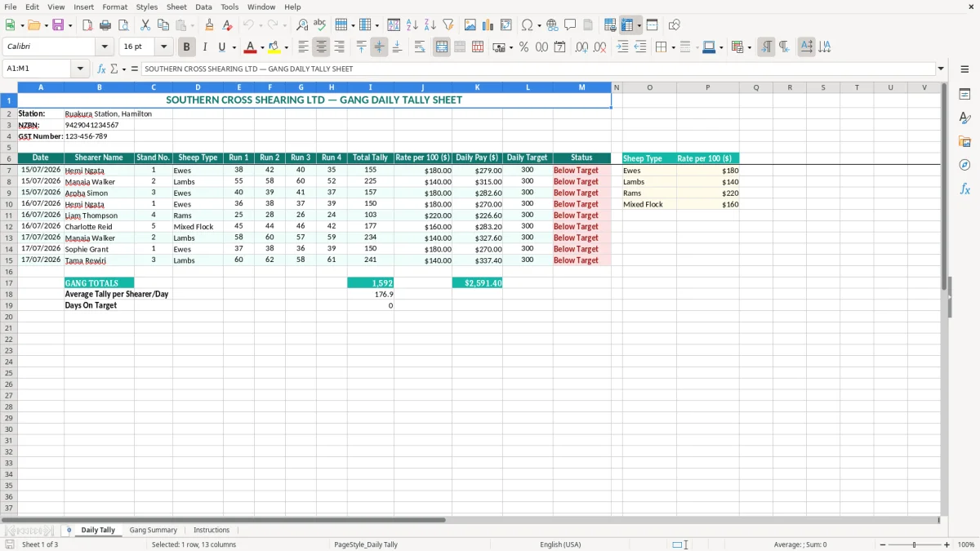Screen dimensions: 980x551
Task: Apply yellow background color swatch
Action: (274, 47)
